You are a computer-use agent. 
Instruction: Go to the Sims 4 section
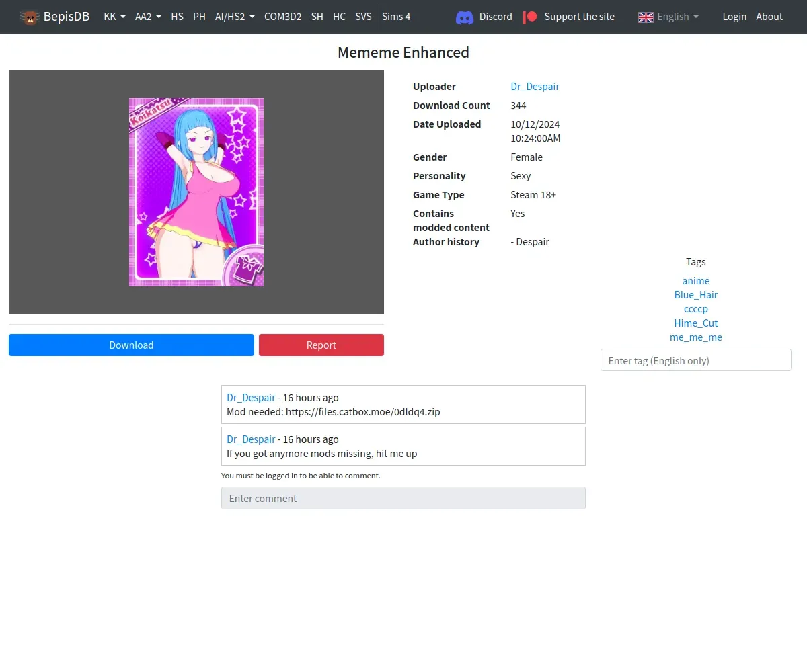(x=396, y=17)
